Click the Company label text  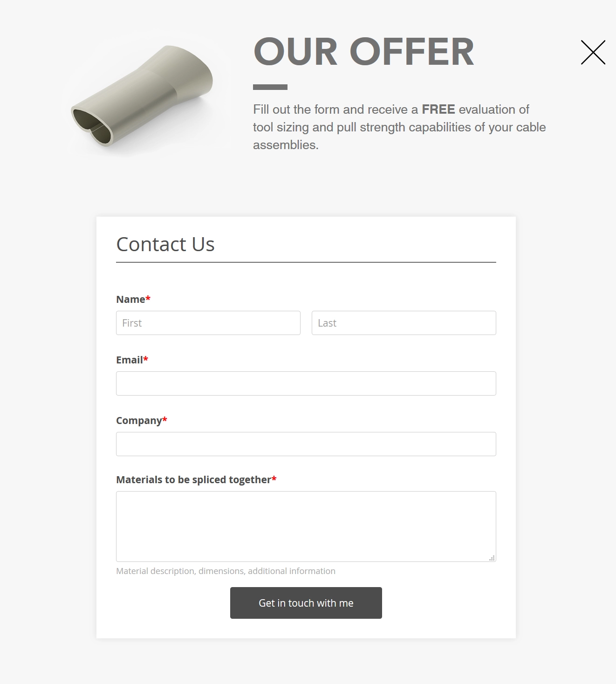tap(138, 420)
